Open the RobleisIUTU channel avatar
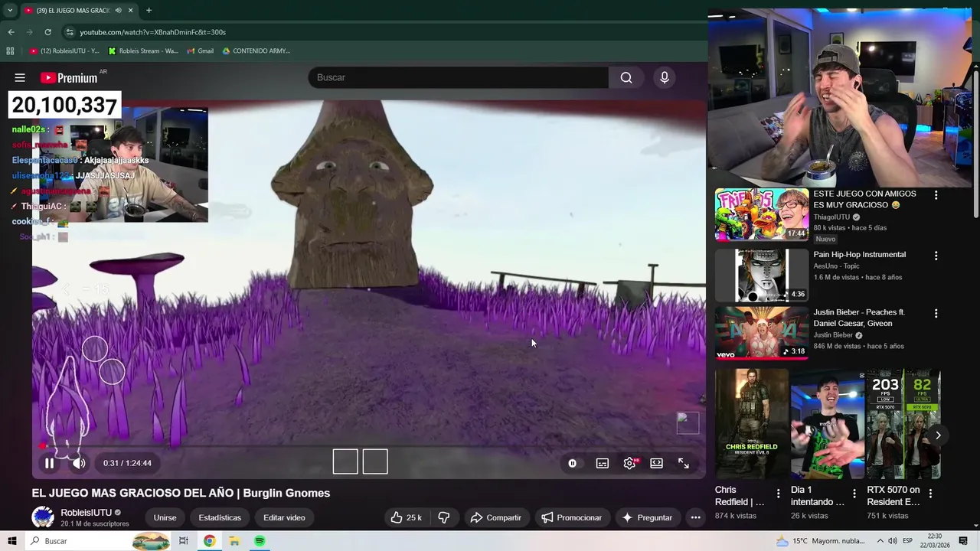980x551 pixels. click(43, 517)
